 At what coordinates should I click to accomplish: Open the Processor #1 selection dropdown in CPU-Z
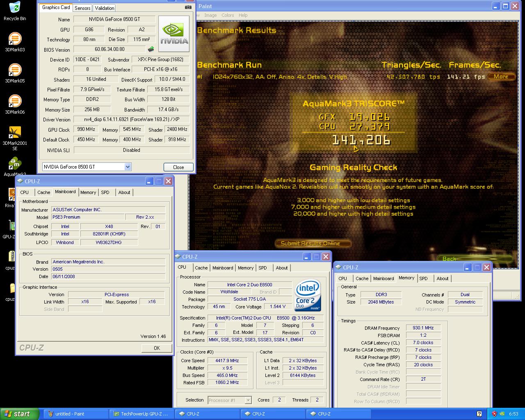[x=248, y=400]
